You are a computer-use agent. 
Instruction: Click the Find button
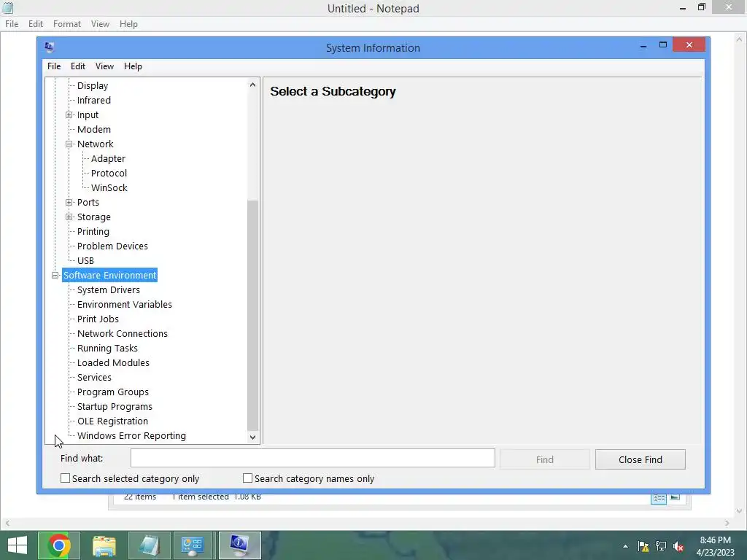[544, 459]
